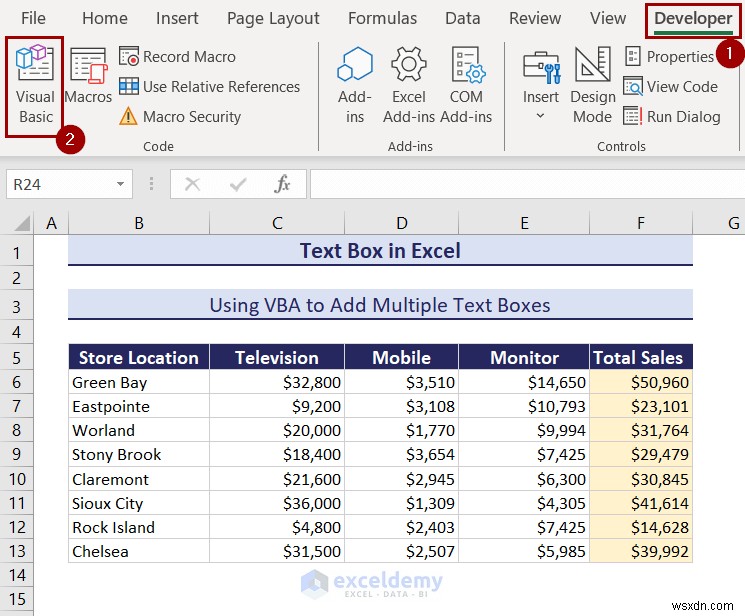
Task: Select Monitor value $10,793
Action: tap(524, 406)
